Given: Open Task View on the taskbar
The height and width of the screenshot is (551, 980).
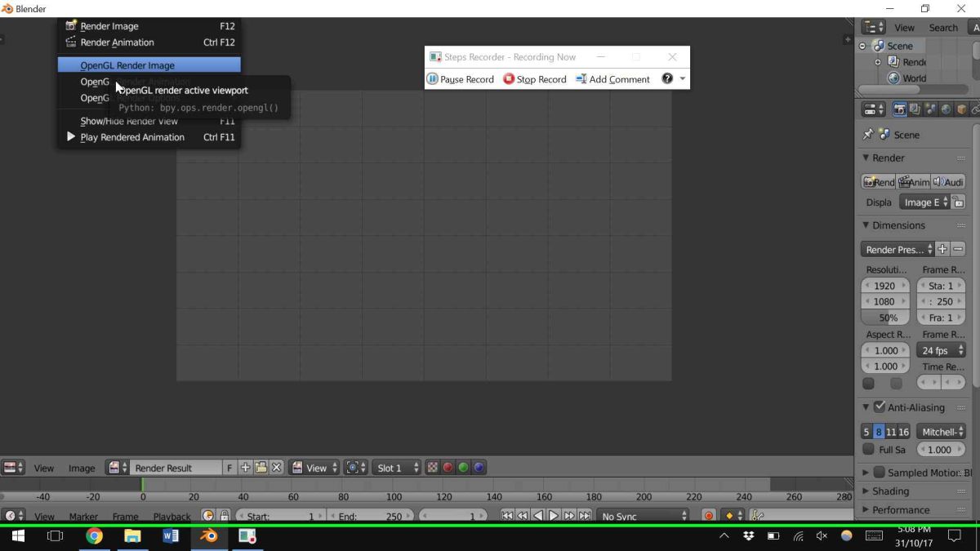Looking at the screenshot, I should coord(55,536).
